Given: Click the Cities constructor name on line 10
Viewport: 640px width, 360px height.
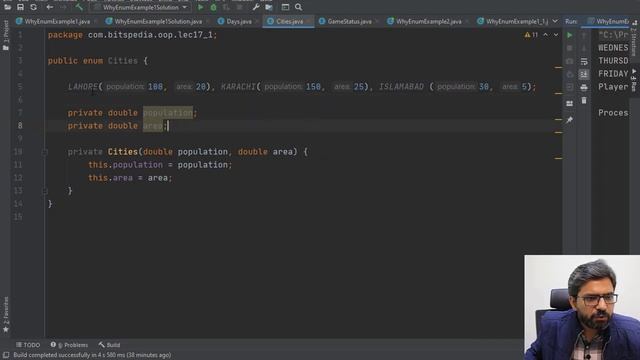Looking at the screenshot, I should pyautogui.click(x=123, y=152).
